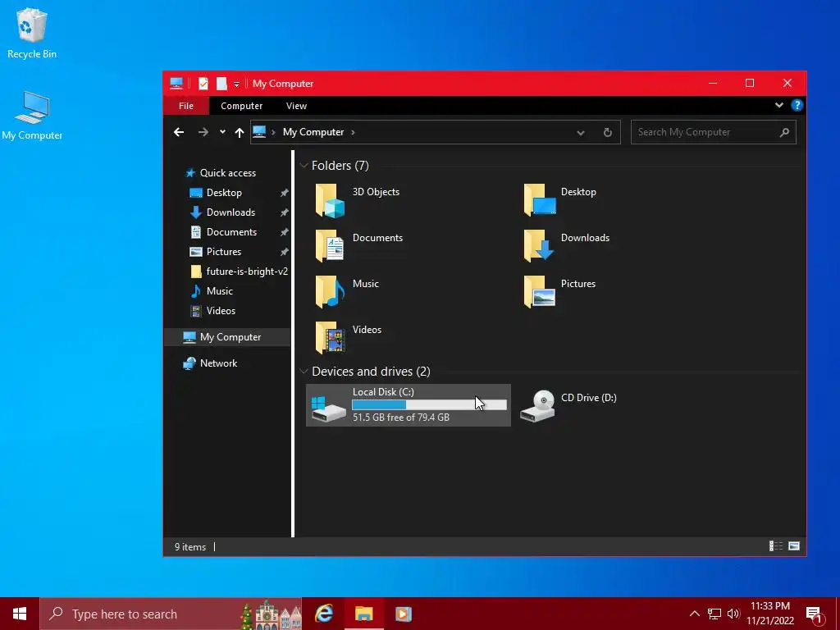This screenshot has width=840, height=630.
Task: Select the Desktop folder in Folders group
Action: pos(559,200)
